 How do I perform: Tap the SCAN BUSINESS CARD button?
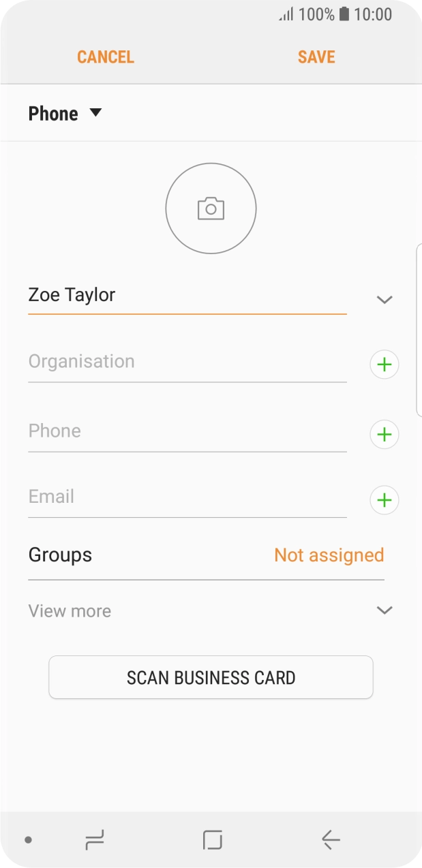tap(211, 677)
